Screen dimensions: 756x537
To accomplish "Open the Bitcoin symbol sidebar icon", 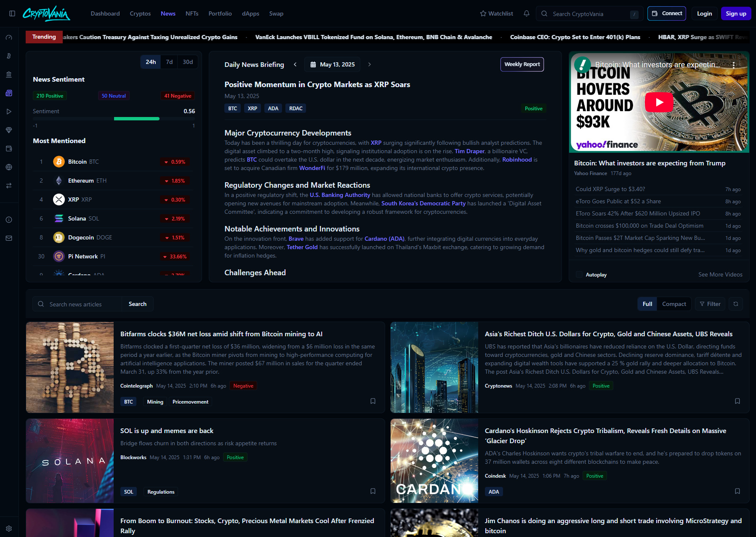I will pos(9,56).
